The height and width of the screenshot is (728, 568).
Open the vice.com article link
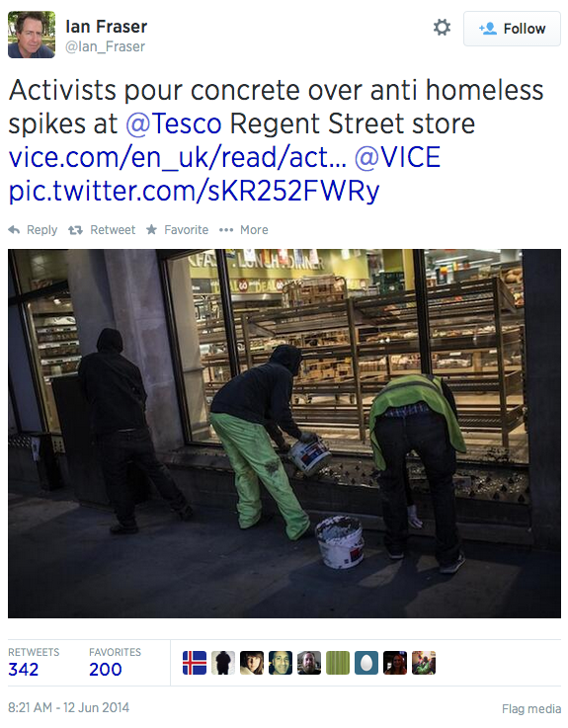(178, 157)
